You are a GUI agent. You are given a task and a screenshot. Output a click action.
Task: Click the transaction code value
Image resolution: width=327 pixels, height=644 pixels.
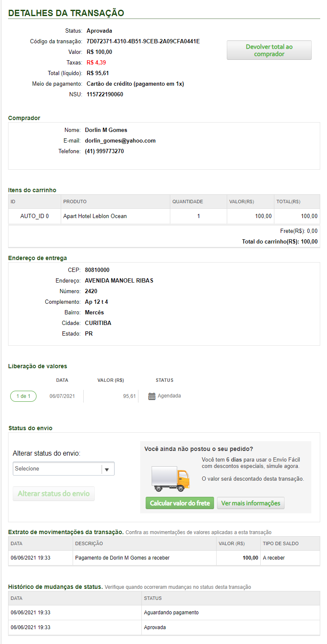(x=143, y=42)
